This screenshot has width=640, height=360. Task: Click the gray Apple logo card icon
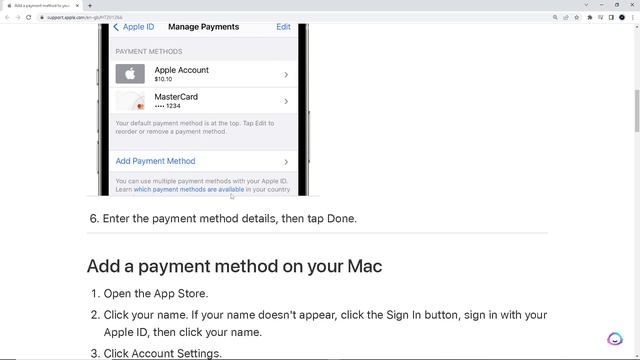click(x=130, y=74)
